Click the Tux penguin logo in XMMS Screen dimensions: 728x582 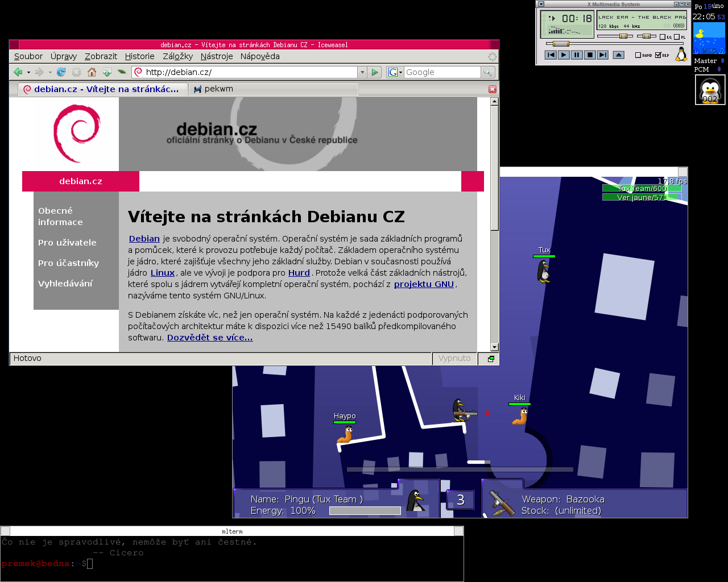coord(681,54)
